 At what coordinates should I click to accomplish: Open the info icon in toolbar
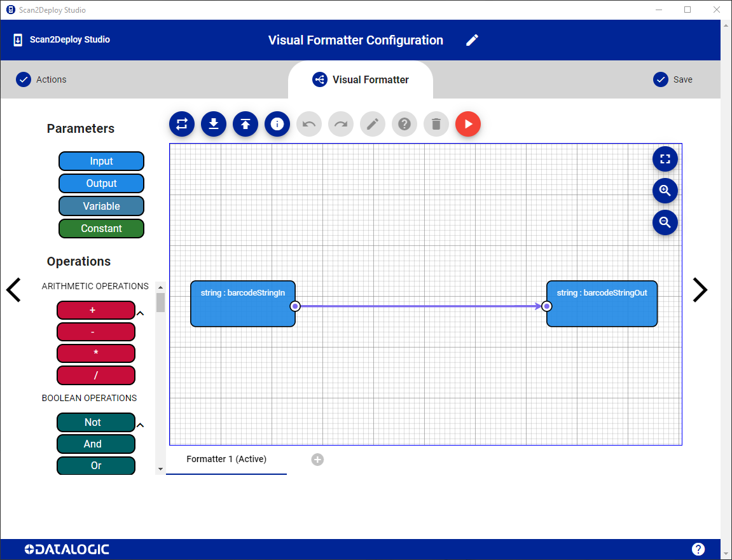[x=277, y=124]
